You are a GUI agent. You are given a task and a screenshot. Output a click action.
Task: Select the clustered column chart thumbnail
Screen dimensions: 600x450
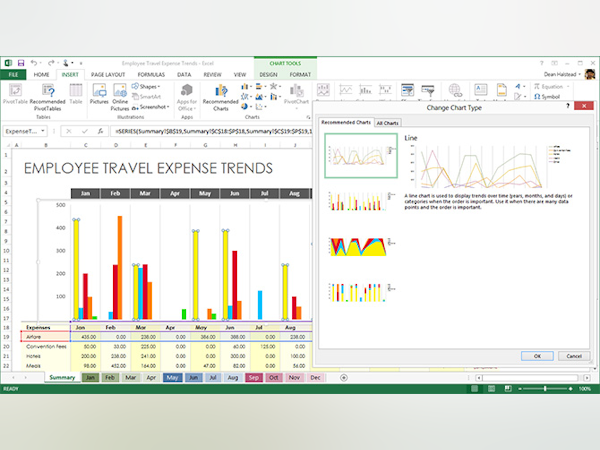pos(361,201)
